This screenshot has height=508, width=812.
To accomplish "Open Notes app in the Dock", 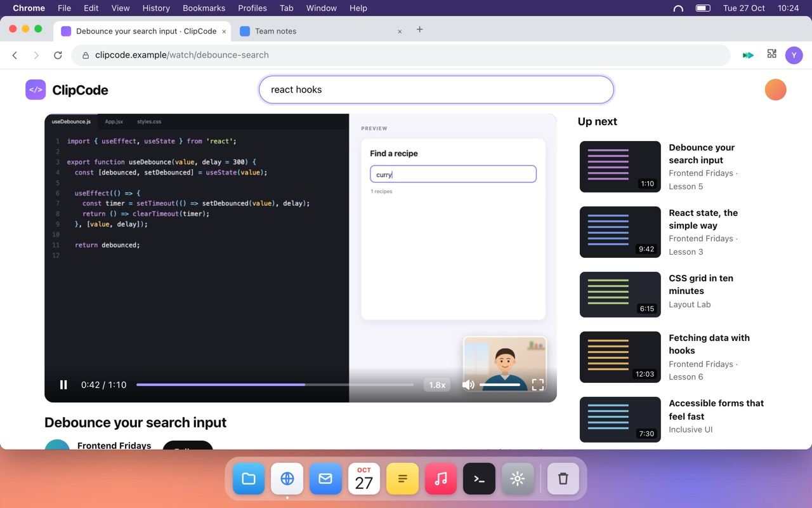I will pos(402,479).
